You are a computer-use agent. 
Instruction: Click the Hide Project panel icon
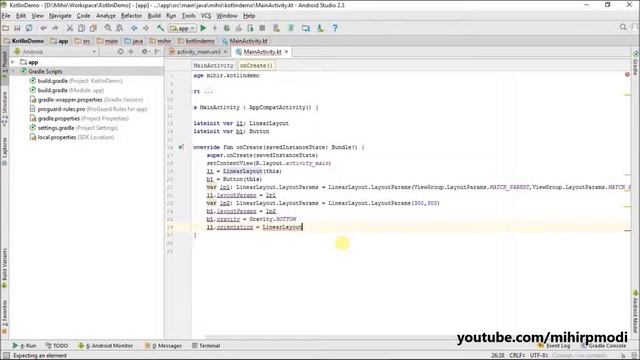click(157, 52)
